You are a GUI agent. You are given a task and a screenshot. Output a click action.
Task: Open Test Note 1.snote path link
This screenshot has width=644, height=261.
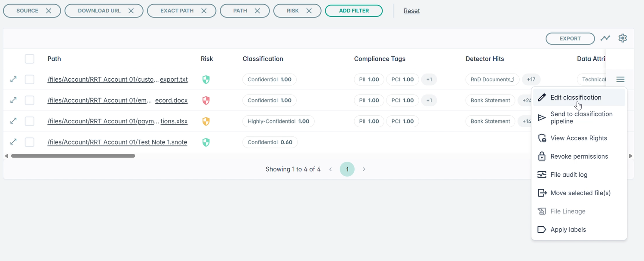[x=117, y=142]
